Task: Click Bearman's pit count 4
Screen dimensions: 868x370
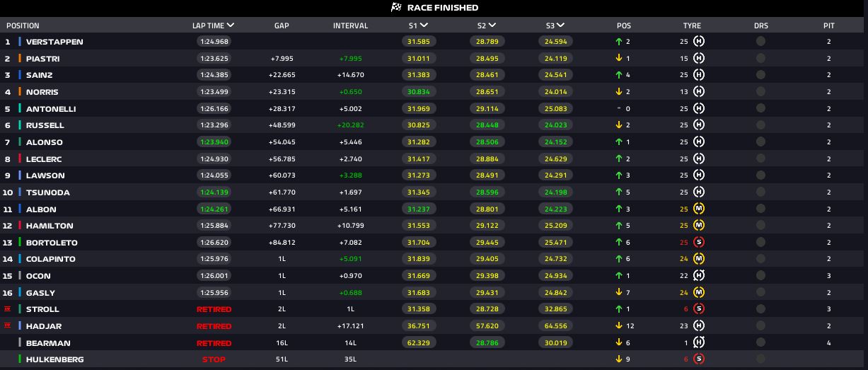Action: (829, 343)
